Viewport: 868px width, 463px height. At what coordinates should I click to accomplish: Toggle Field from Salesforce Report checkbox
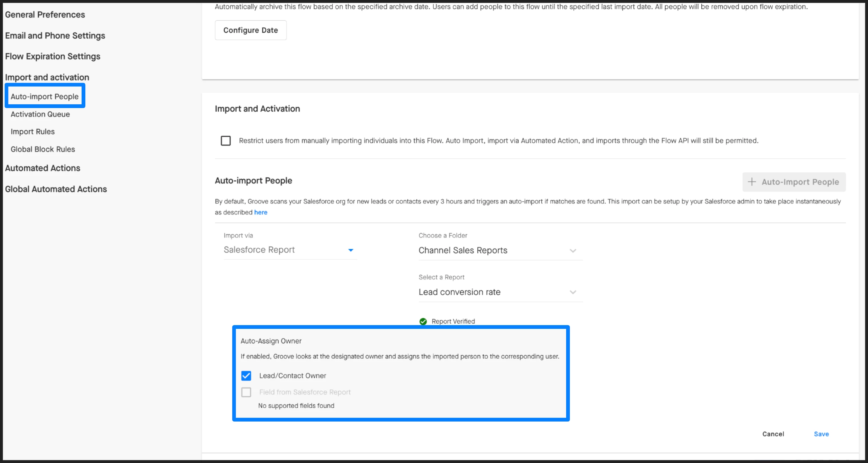[x=246, y=392]
